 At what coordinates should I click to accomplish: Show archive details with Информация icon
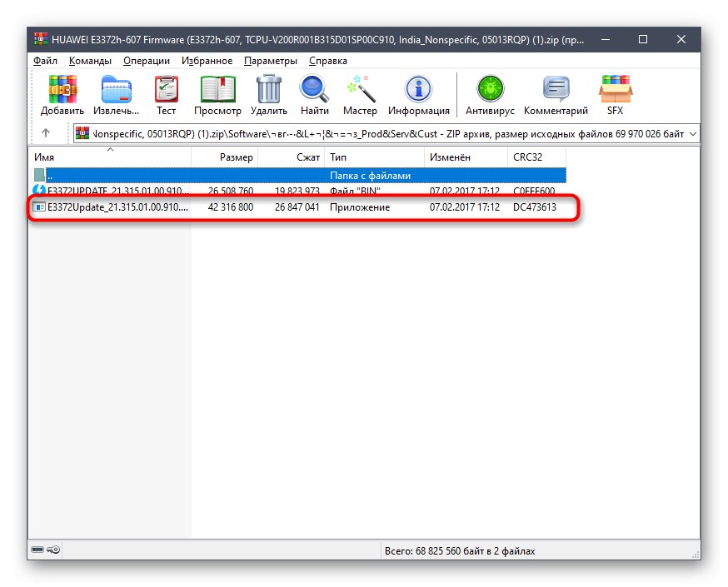tap(418, 88)
